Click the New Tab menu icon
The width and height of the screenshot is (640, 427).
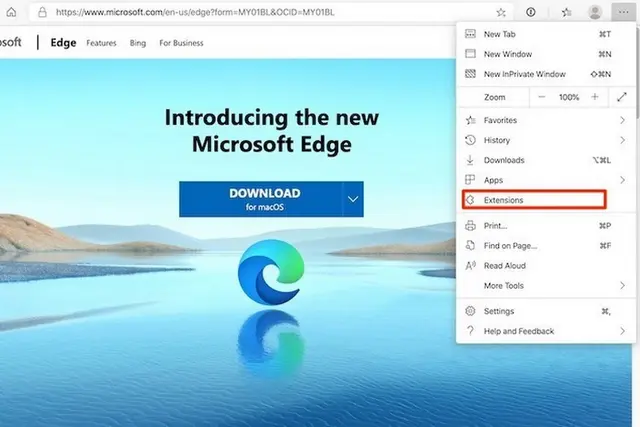tap(470, 34)
